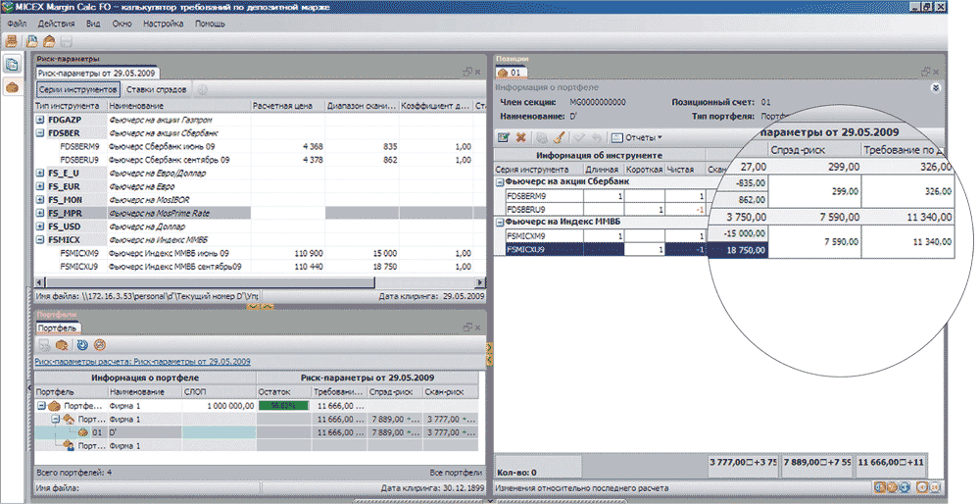Click left arrow of risk table horizontal scrollbar
Image resolution: width=980 pixels, height=504 pixels.
point(40,282)
